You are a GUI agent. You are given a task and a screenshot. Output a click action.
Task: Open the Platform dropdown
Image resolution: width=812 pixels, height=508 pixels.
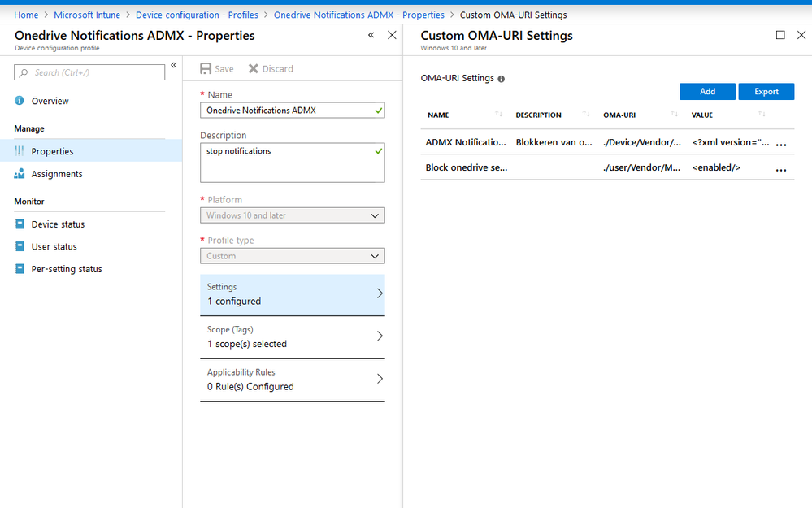coord(293,215)
